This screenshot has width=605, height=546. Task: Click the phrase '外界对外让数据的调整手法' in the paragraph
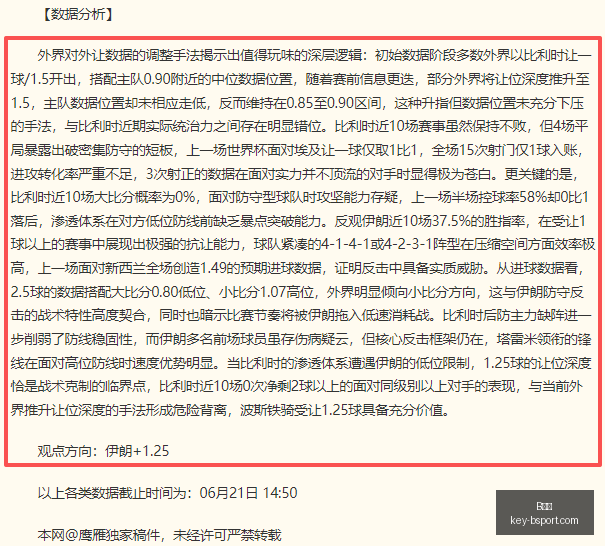coord(118,56)
